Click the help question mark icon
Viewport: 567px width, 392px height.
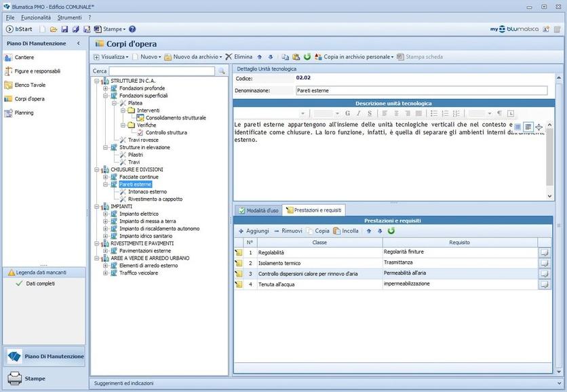(x=132, y=29)
